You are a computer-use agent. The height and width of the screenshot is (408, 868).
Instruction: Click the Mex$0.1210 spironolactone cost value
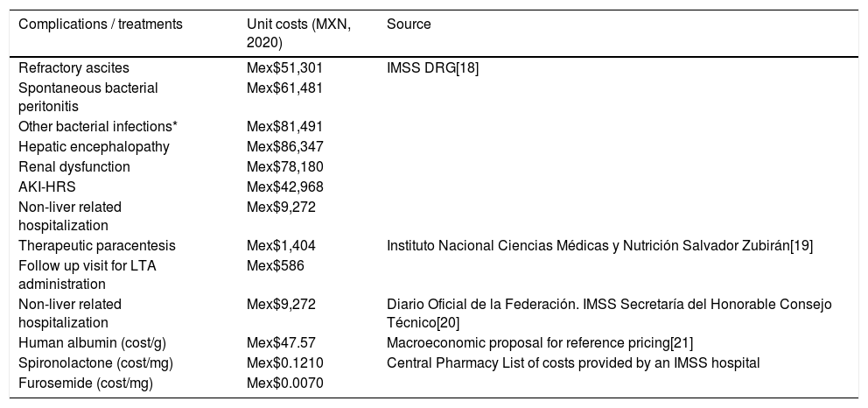coord(279,362)
